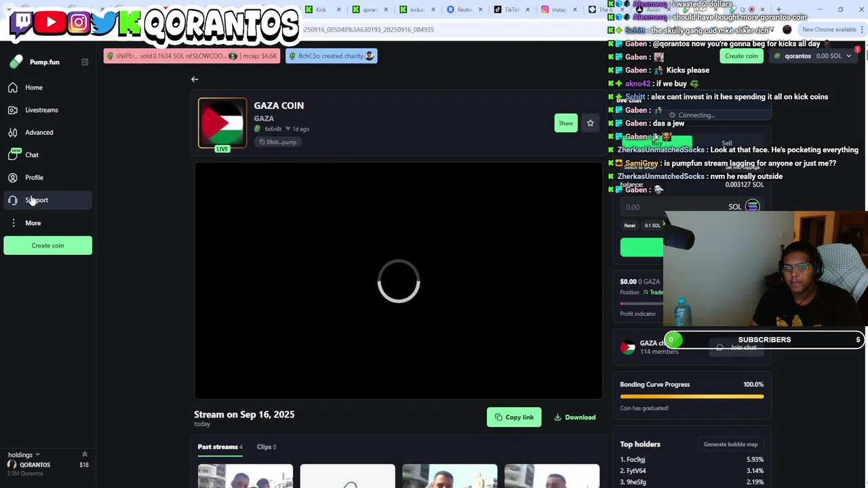The image size is (868, 488).
Task: Open the qorantos wallet dropdown
Action: point(813,56)
